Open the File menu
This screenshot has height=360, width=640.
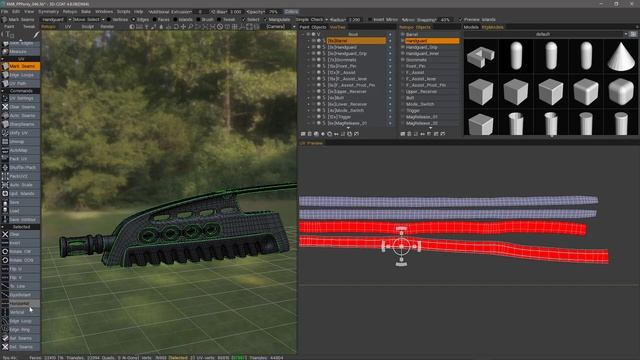tap(4, 12)
